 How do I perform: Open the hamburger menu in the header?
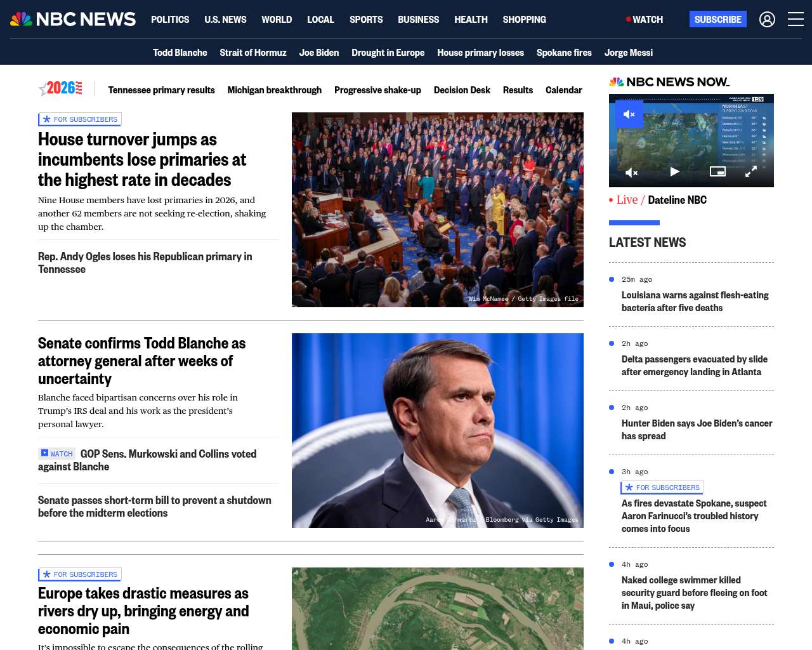[x=796, y=20]
